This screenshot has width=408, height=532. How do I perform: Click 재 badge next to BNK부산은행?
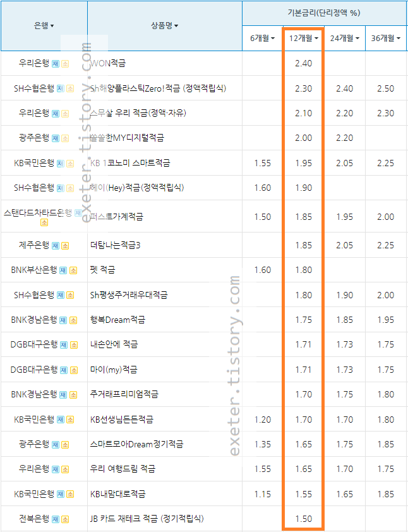pyautogui.click(x=63, y=270)
